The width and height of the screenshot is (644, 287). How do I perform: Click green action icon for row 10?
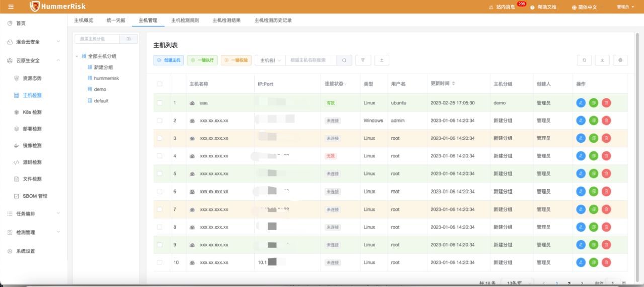point(593,262)
